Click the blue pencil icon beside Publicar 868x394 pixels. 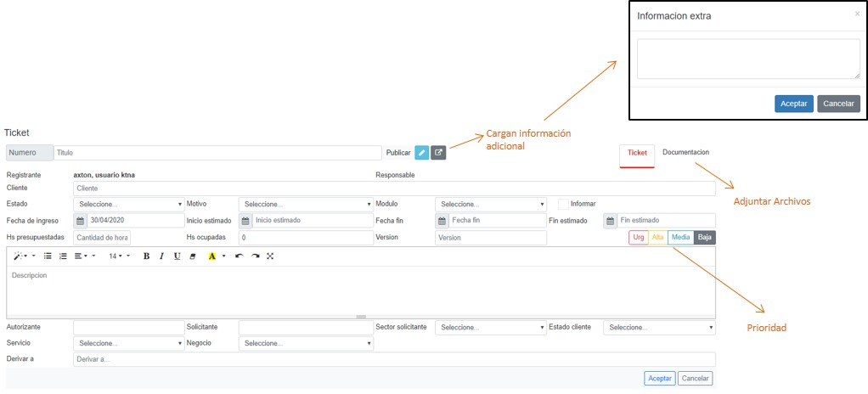422,153
